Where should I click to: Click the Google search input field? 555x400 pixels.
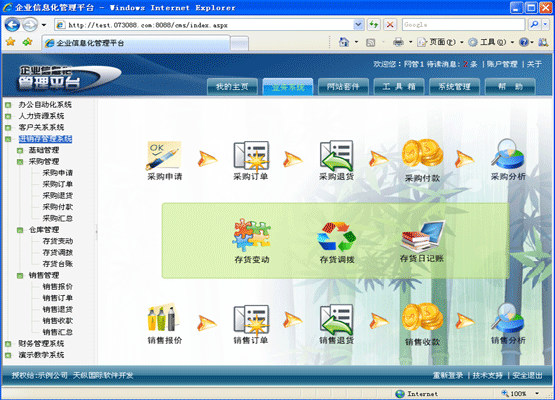pyautogui.click(x=463, y=25)
